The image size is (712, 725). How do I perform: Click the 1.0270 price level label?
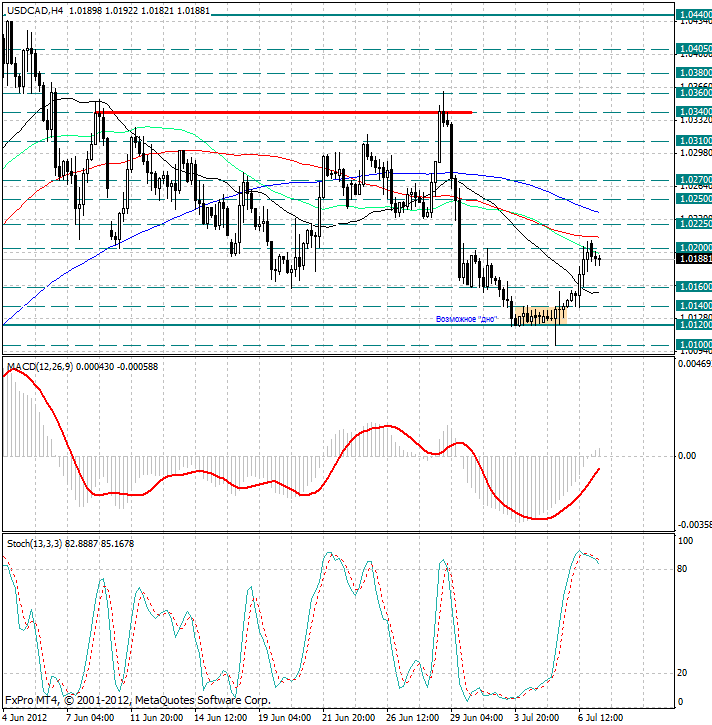pos(694,180)
